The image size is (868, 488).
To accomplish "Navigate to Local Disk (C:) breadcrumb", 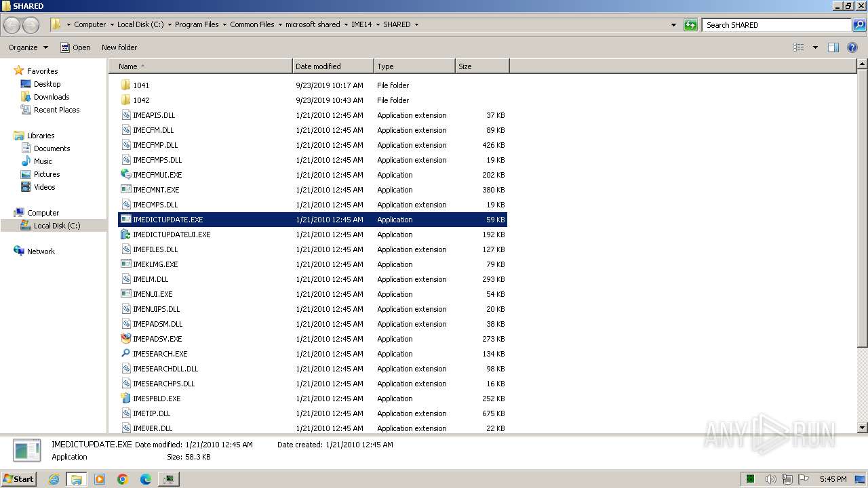I will [140, 24].
